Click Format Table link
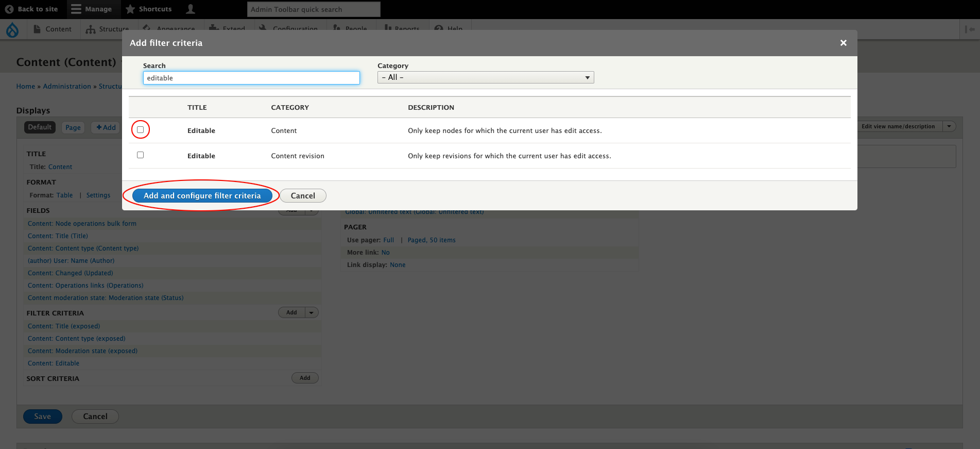This screenshot has width=980, height=449. (x=64, y=195)
